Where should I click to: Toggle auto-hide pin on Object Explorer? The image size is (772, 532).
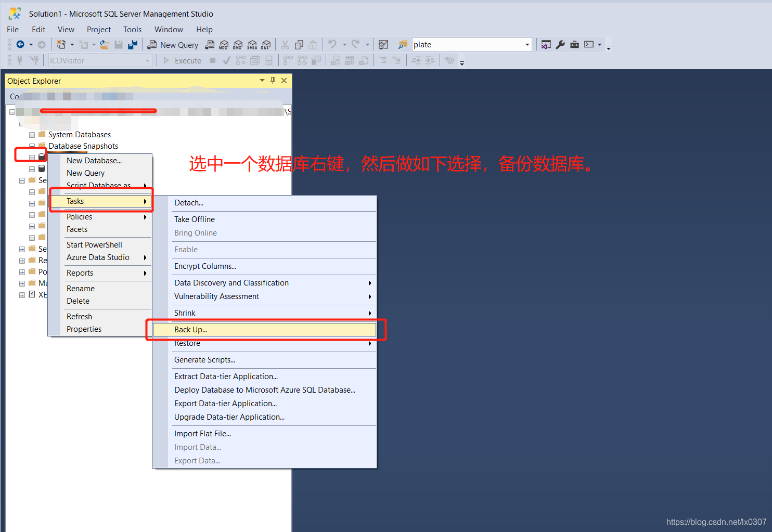273,81
